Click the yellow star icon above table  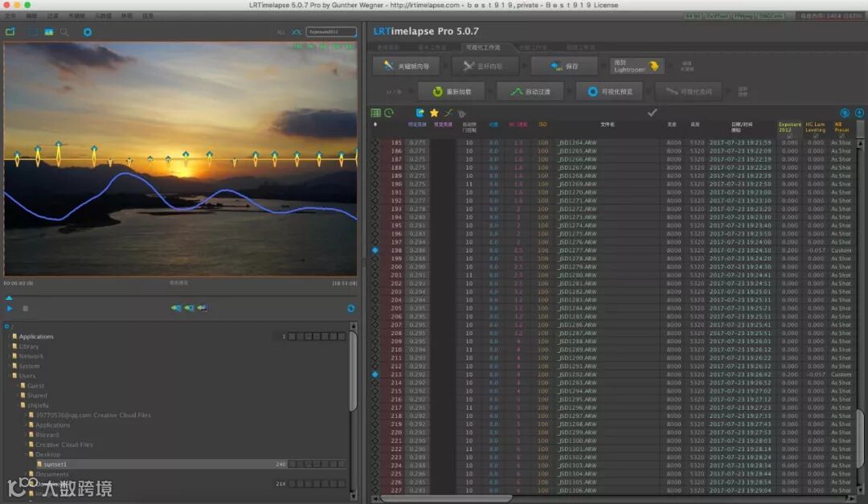pos(434,113)
